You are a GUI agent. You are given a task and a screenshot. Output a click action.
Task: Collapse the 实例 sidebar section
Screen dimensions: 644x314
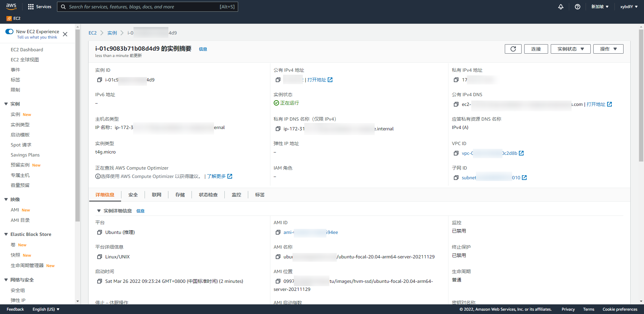point(6,104)
